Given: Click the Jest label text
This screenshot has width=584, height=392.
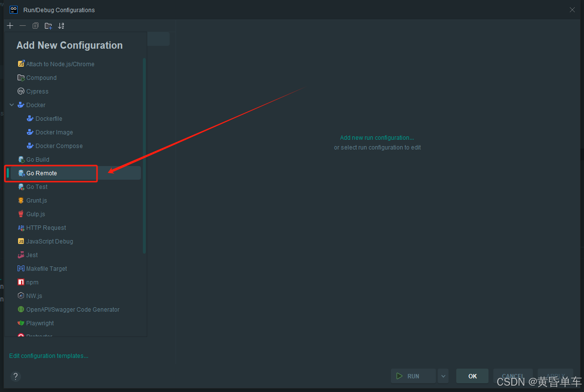Looking at the screenshot, I should click(32, 255).
